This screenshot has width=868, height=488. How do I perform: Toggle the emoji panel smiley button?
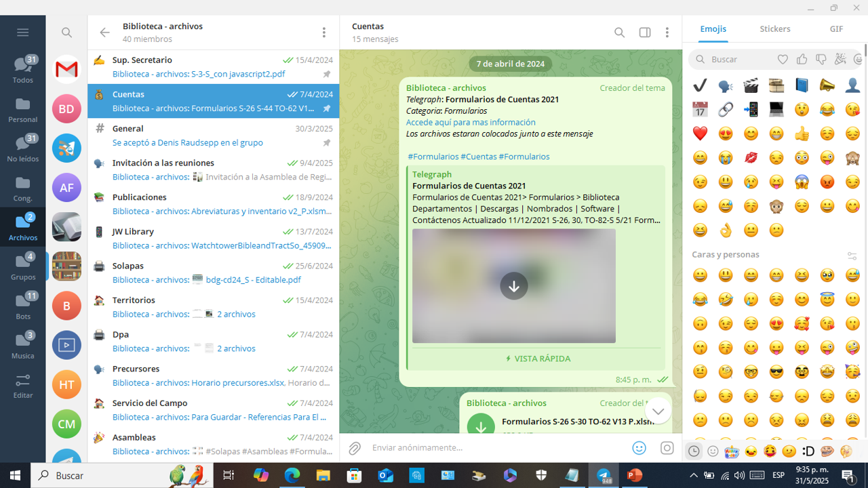point(639,448)
